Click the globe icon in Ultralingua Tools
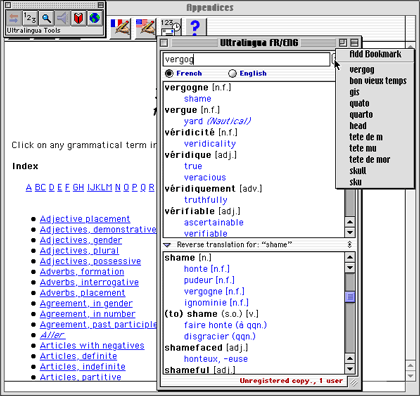The height and width of the screenshot is (396, 420). click(95, 18)
